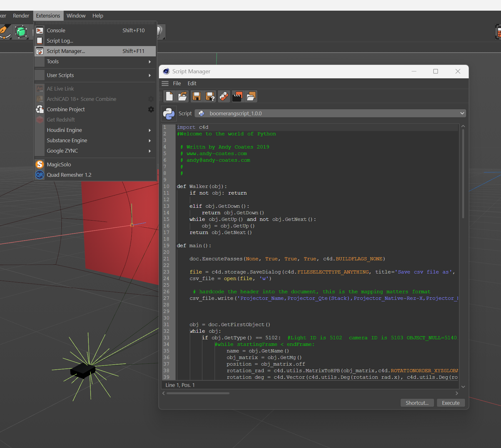Open the Edit menu in Script Manager
The width and height of the screenshot is (501, 448).
[192, 83]
